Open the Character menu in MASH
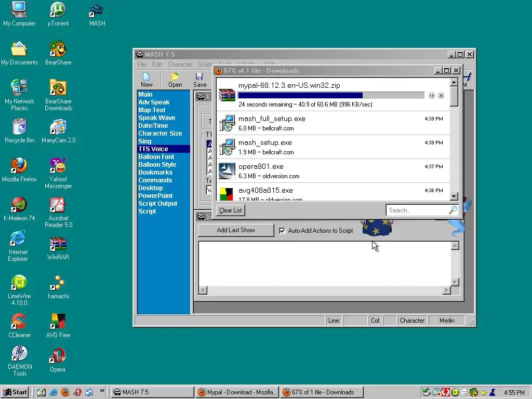This screenshot has width=532, height=399. click(x=180, y=64)
